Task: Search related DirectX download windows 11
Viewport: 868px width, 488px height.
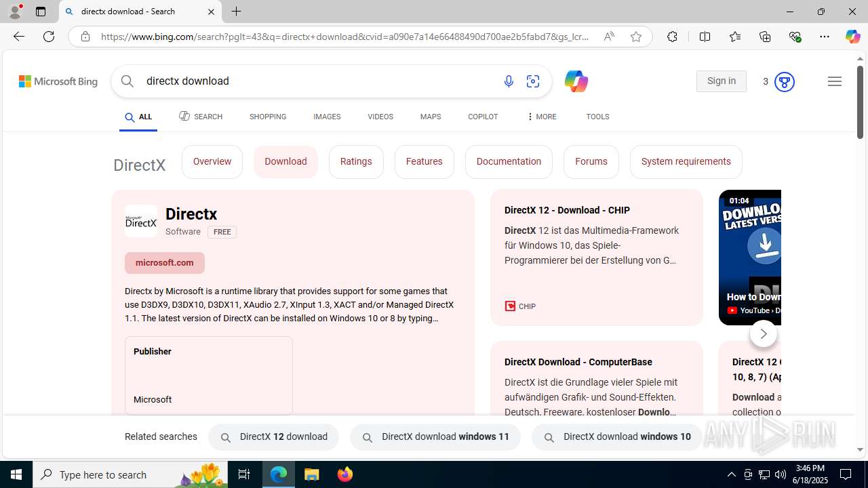Action: [x=435, y=437]
